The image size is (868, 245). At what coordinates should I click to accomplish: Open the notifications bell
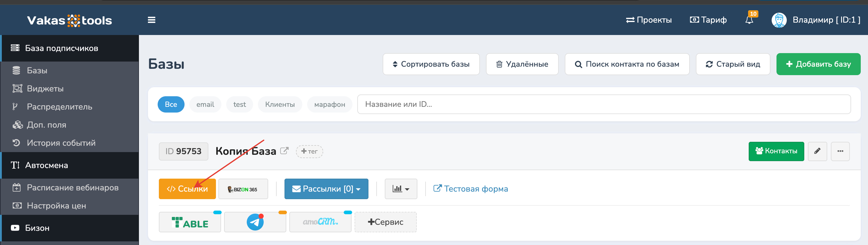(749, 20)
